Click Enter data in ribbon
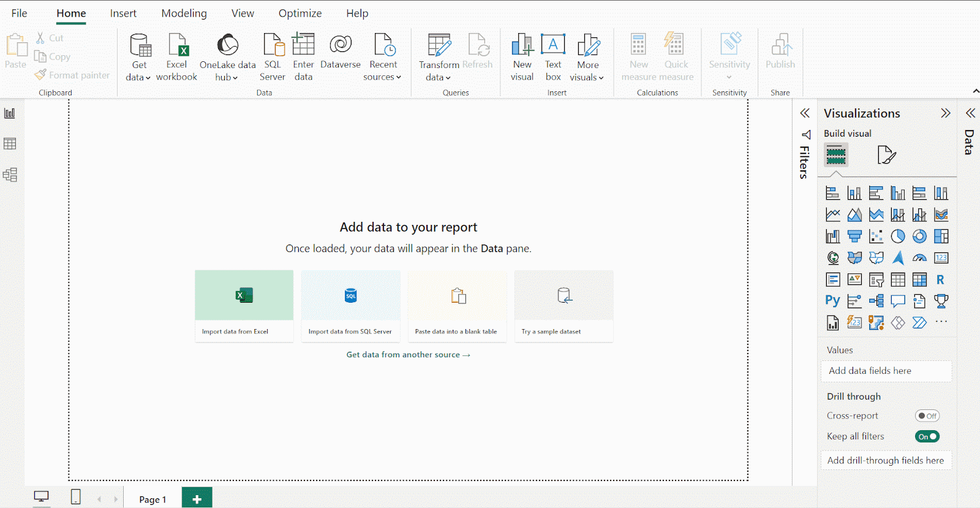The width and height of the screenshot is (980, 508). pos(303,57)
